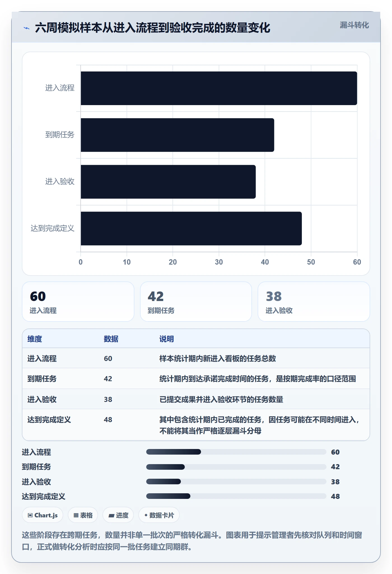Click the 漏斗转化 tag in header
Viewport: 392px width, 574px height.
[x=354, y=25]
